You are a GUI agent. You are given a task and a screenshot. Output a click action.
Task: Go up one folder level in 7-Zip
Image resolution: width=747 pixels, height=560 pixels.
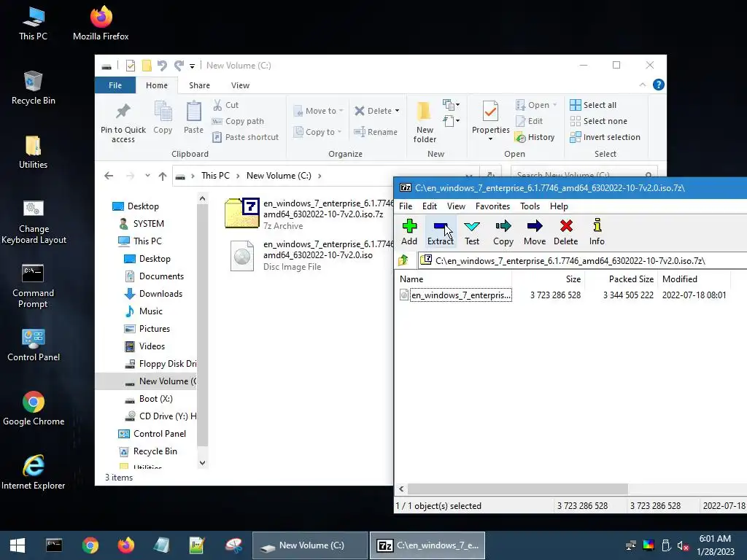tap(403, 260)
